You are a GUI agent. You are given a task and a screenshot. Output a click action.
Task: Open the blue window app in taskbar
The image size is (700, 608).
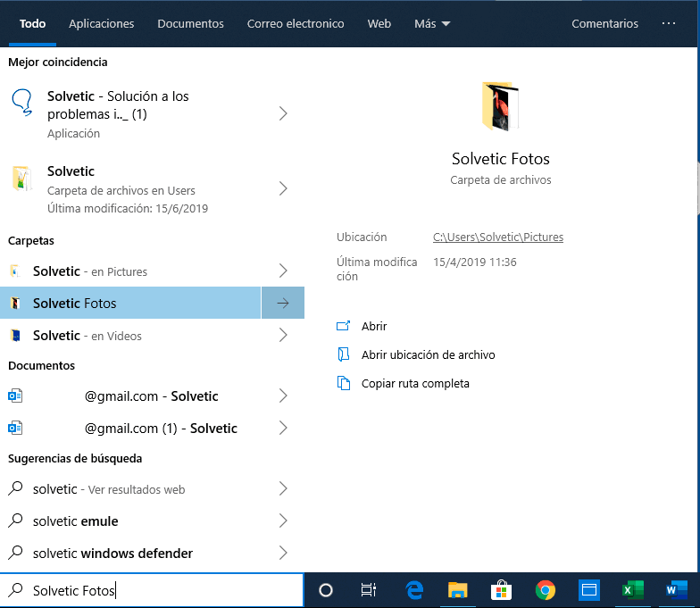[589, 590]
